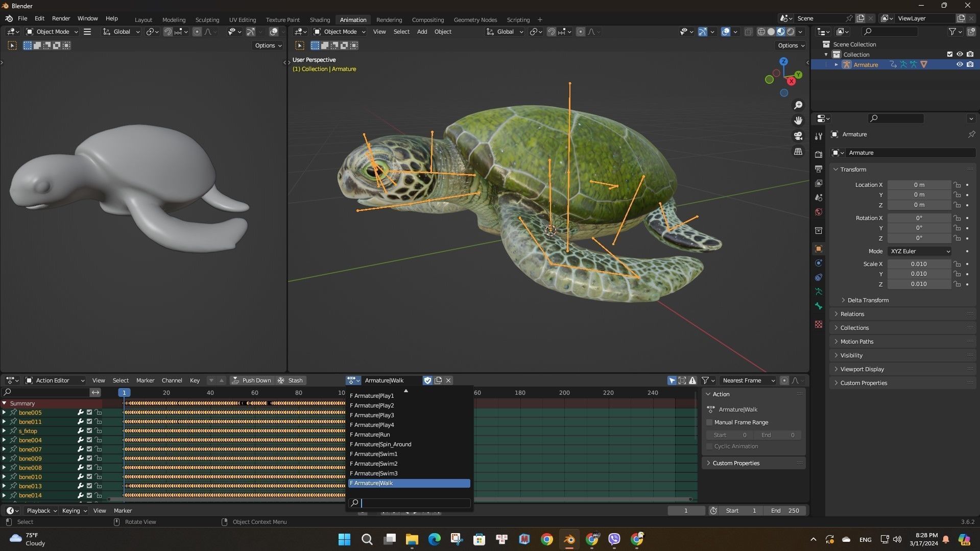Toggle Only Show Selected in Action Editor
Screen dimensions: 980x551
click(672, 380)
